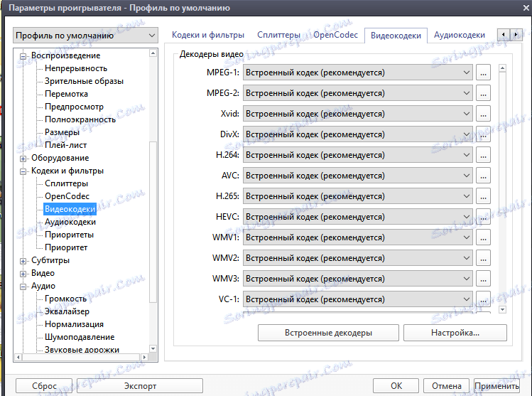Viewport: 532px width, 396px height.
Task: Open MPEG-1 decoder dropdown
Action: 357,73
